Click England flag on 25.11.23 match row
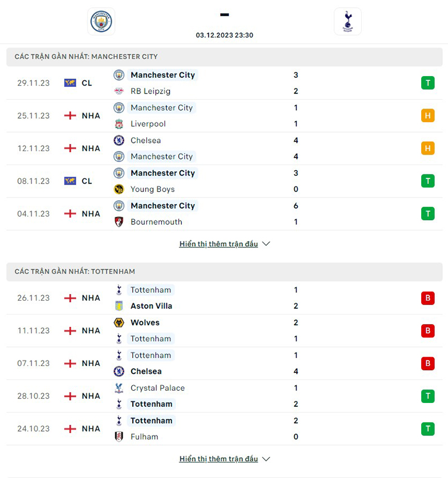Viewport: 448px width, 478px height. pyautogui.click(x=70, y=116)
